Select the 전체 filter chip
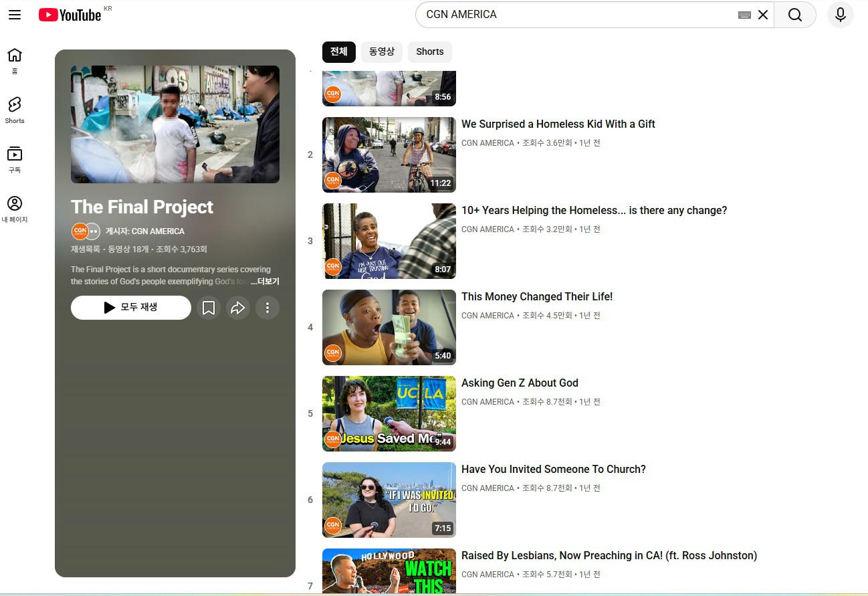The width and height of the screenshot is (868, 596). (x=338, y=52)
